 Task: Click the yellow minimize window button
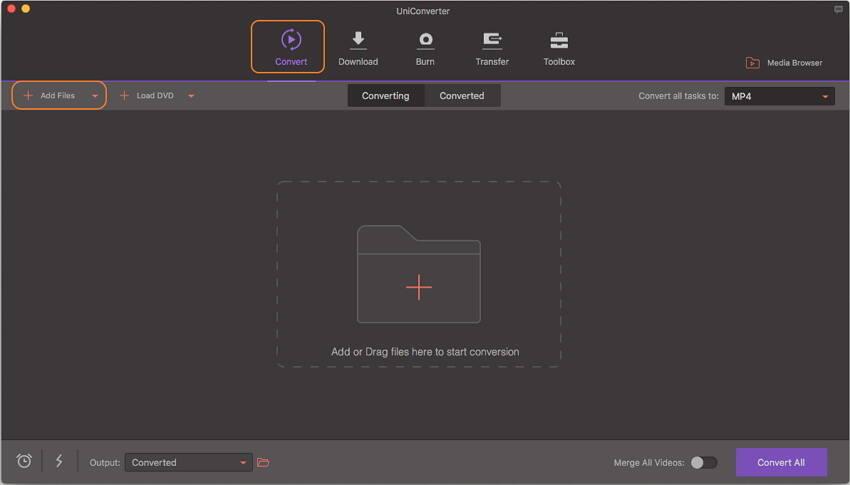pos(25,9)
